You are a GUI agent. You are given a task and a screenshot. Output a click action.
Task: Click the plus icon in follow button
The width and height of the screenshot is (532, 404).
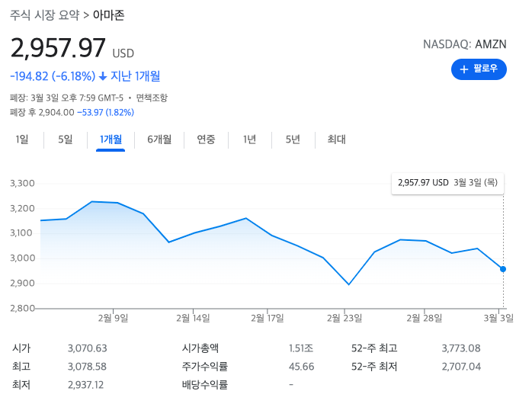464,69
